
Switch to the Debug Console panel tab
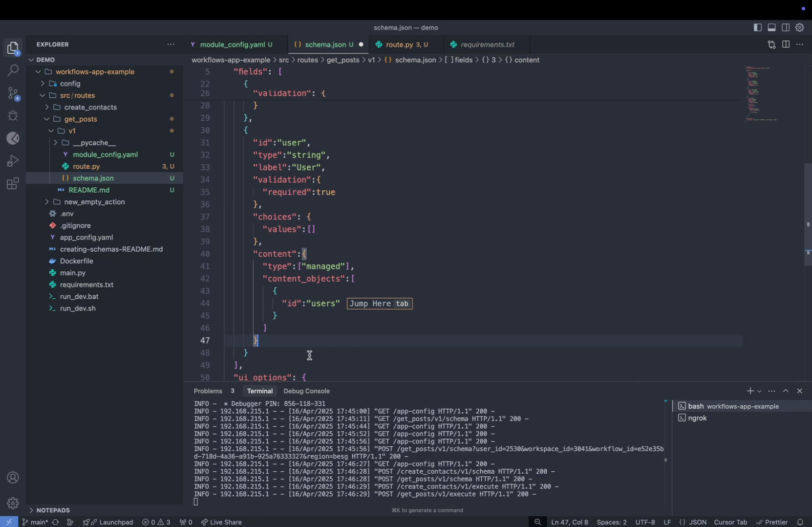tap(306, 391)
